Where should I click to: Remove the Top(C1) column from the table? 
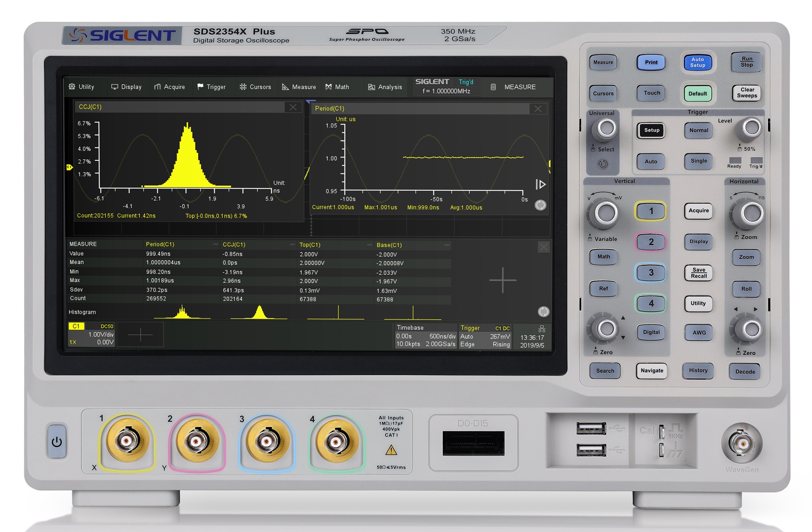370,245
